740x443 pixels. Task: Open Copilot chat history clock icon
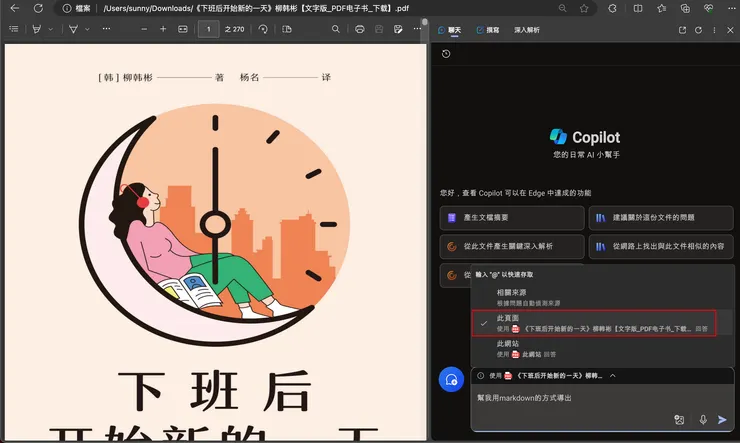446,54
